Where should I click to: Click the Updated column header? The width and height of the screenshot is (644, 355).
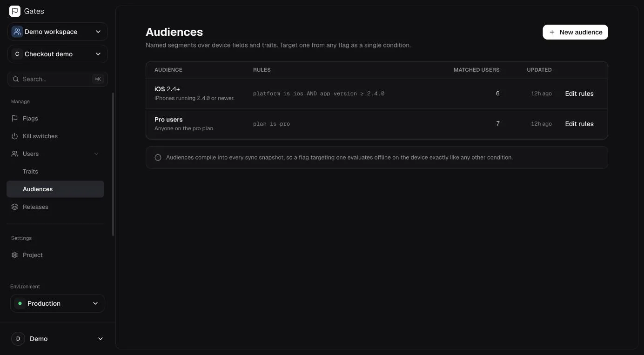(x=539, y=70)
